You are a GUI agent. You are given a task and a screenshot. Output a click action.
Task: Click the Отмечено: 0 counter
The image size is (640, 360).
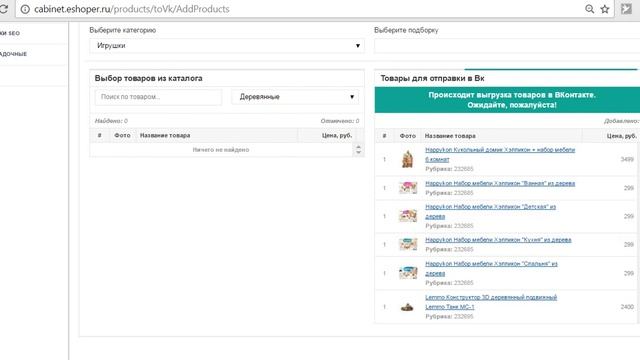340,121
